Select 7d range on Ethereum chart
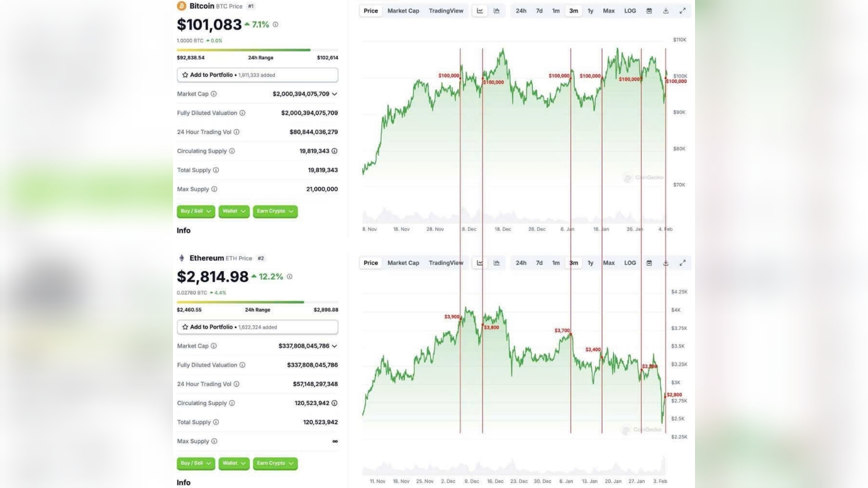 pyautogui.click(x=539, y=263)
